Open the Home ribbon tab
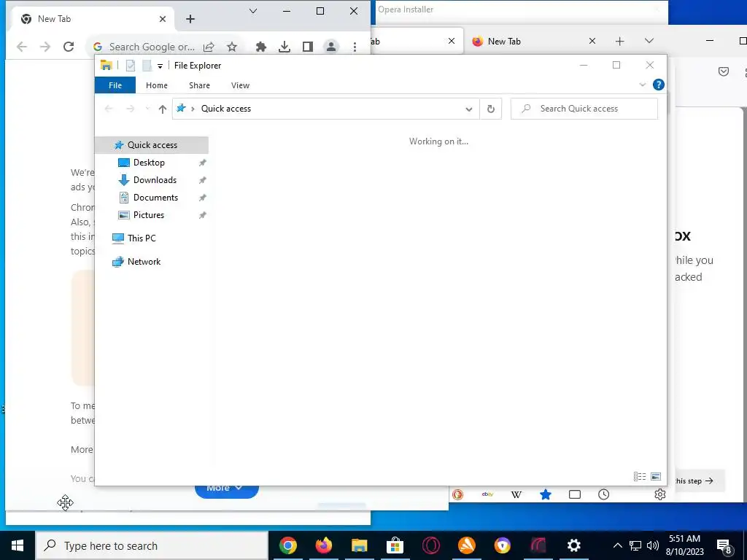Viewport: 747px width, 560px height. [157, 85]
